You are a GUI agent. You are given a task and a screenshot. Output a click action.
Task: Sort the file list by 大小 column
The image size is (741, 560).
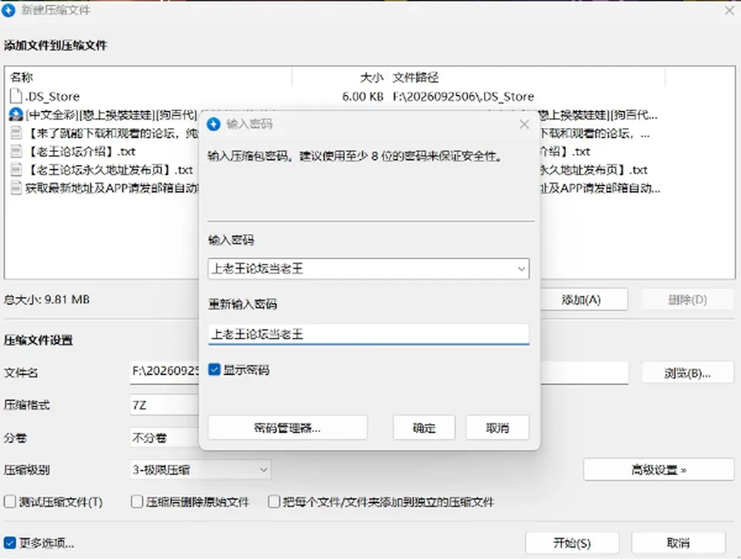(x=340, y=77)
